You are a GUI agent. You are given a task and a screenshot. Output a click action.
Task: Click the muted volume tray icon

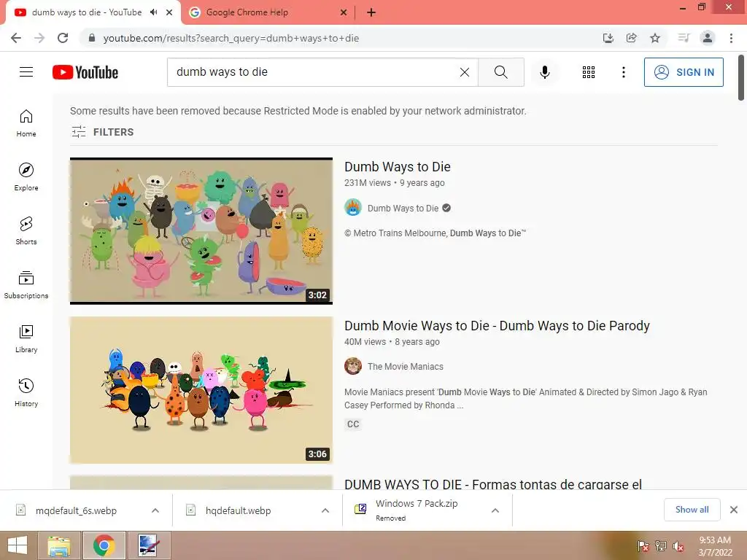click(x=678, y=545)
